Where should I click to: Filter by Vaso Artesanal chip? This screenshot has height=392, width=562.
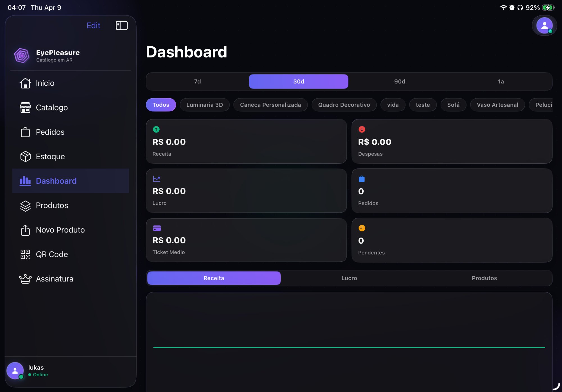pyautogui.click(x=497, y=105)
